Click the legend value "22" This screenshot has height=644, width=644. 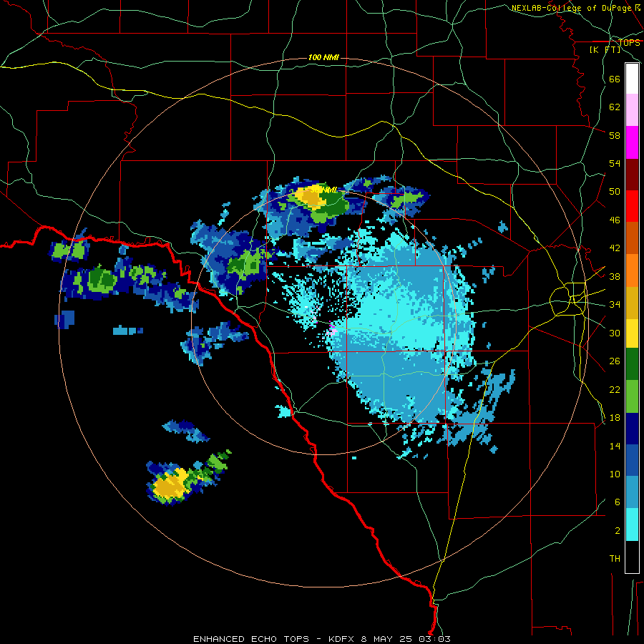[x=615, y=389]
